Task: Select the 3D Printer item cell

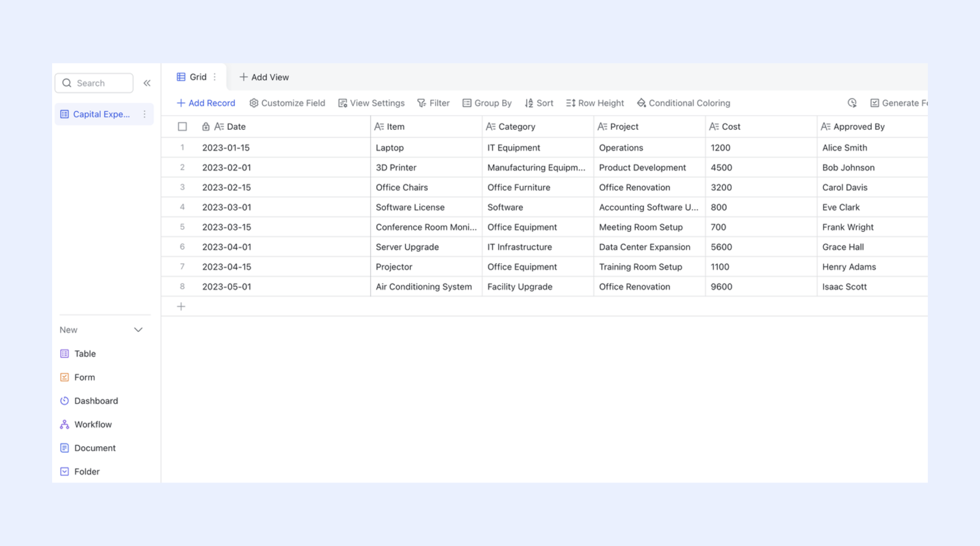Action: pos(426,167)
